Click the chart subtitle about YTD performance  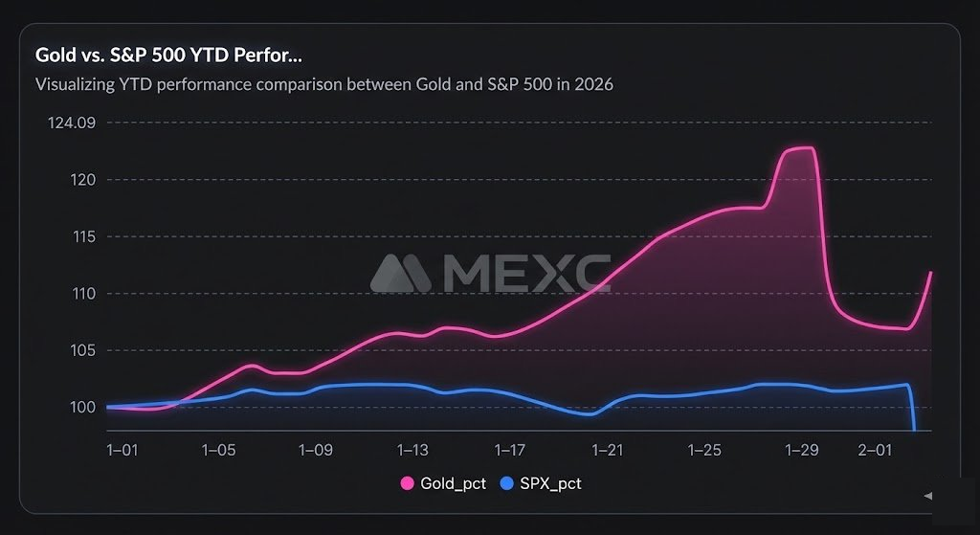(x=323, y=84)
